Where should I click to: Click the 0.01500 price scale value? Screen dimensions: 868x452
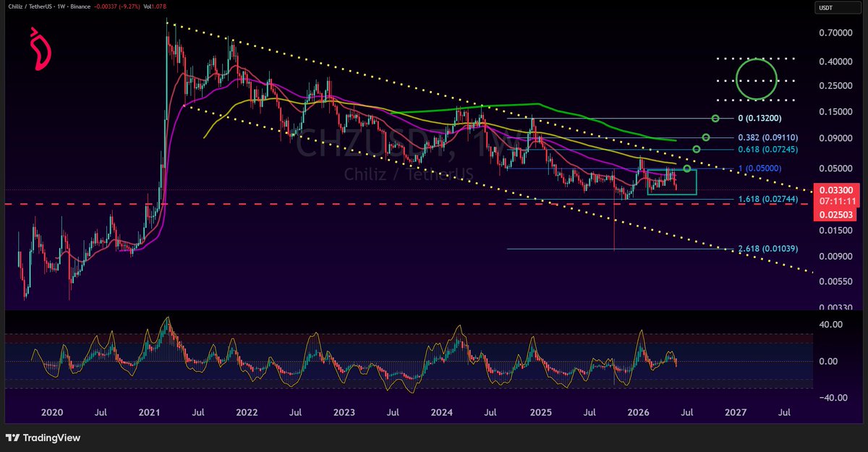(x=834, y=231)
